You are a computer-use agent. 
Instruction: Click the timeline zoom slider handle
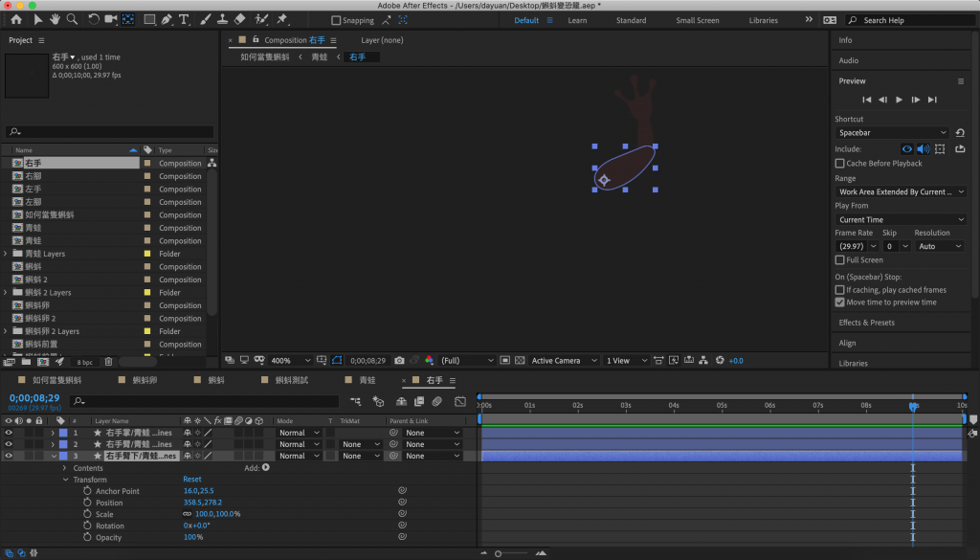tap(498, 553)
